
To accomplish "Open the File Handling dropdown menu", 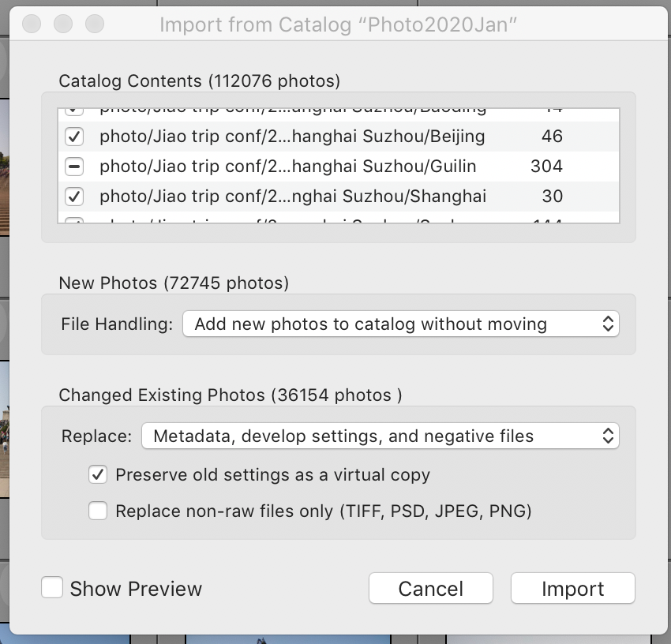I will pyautogui.click(x=400, y=324).
